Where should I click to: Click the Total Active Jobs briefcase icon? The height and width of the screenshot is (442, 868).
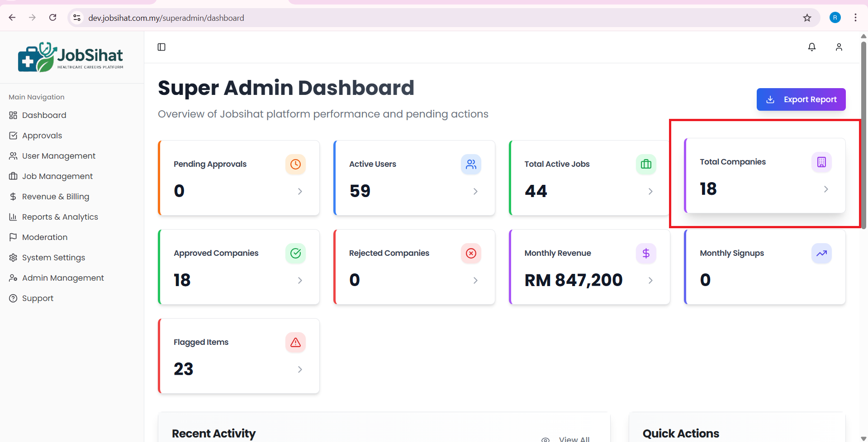[646, 164]
